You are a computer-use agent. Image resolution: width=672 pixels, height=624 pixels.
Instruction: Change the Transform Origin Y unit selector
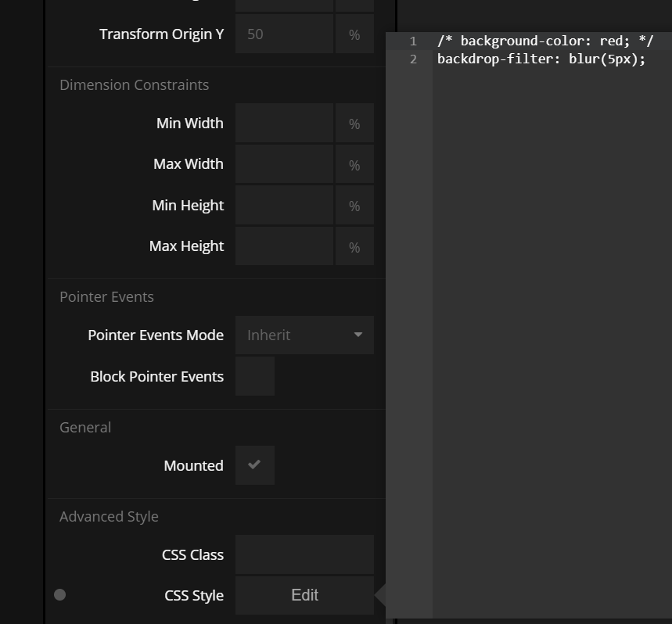click(x=354, y=34)
